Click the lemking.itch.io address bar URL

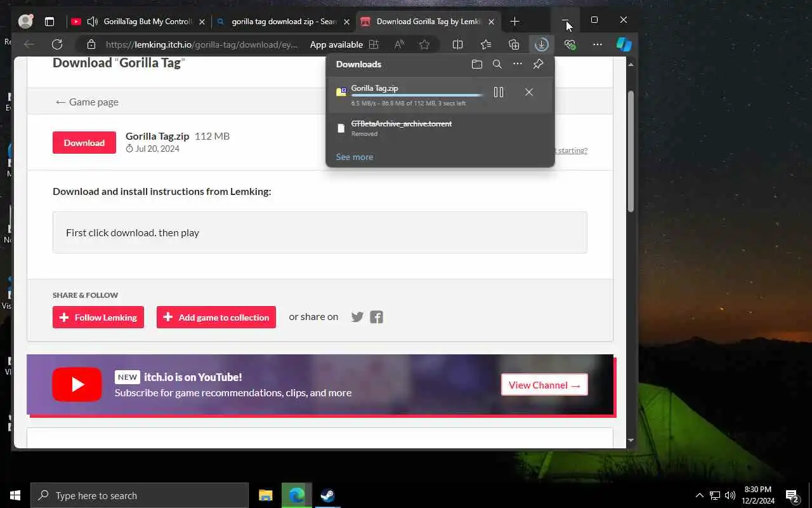coord(202,44)
